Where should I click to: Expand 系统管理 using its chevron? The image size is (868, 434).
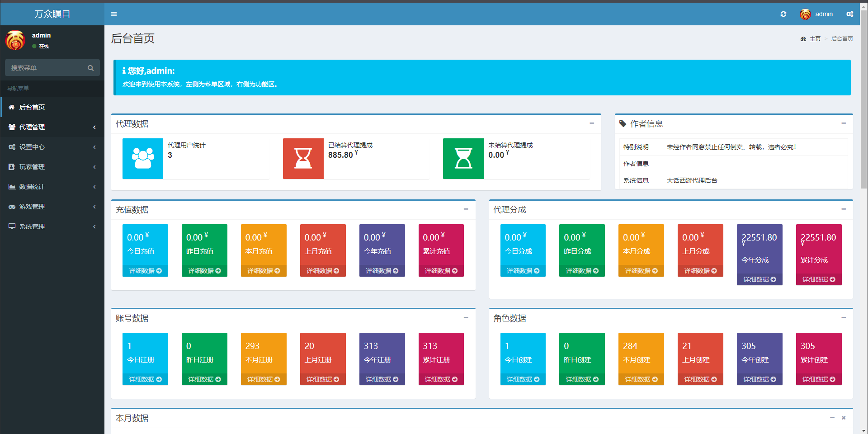(x=94, y=226)
